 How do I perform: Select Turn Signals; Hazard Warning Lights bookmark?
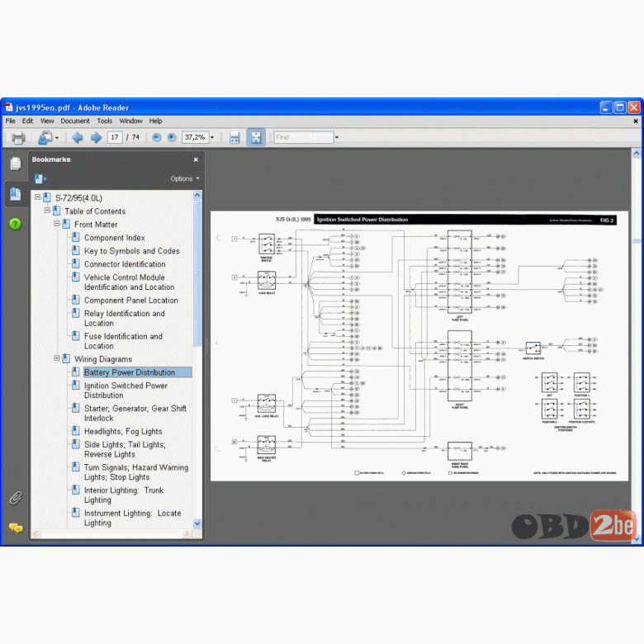pyautogui.click(x=136, y=472)
